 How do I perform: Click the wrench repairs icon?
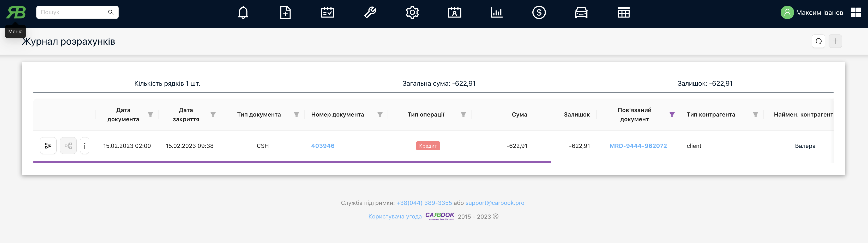click(x=370, y=13)
